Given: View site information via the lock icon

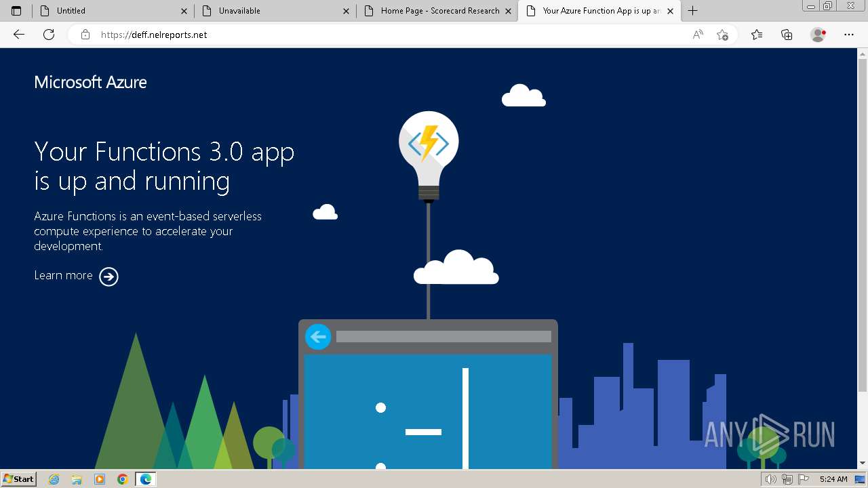Looking at the screenshot, I should coord(85,35).
